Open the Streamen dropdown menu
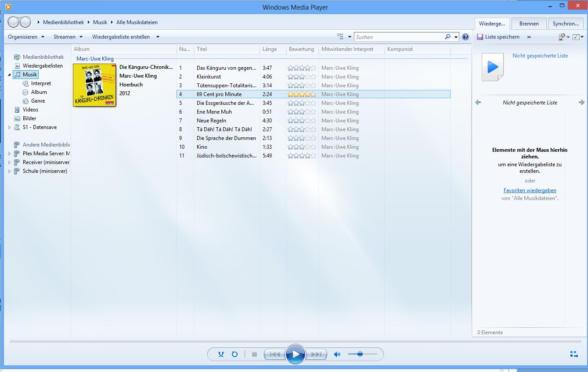The height and width of the screenshot is (372, 588). (x=68, y=37)
